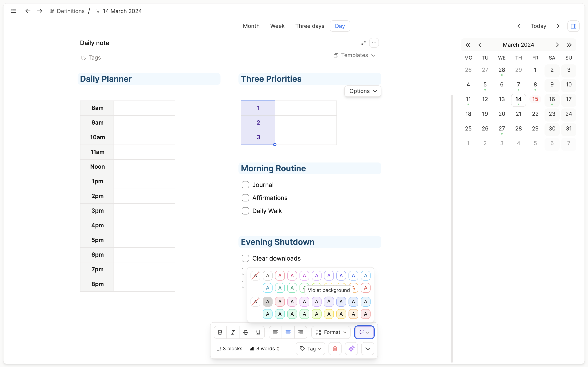
Task: Click the AI assistant sparkle icon
Action: [351, 348]
